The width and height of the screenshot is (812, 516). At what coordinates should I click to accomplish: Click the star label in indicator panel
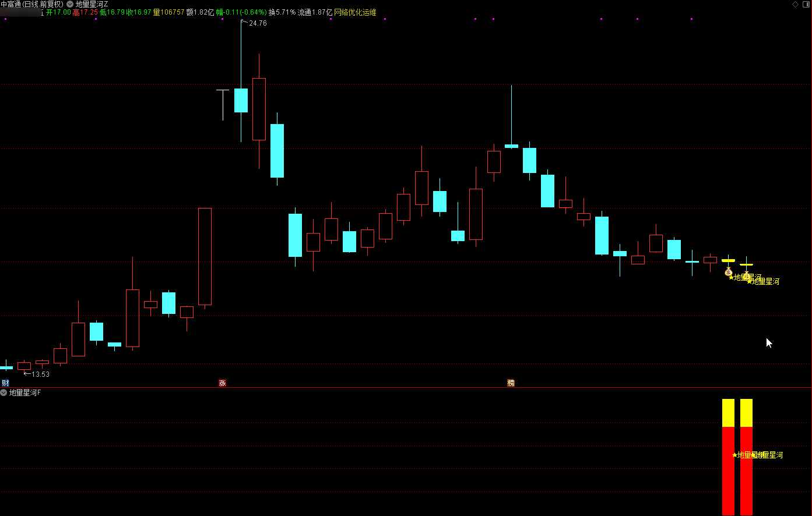tap(734, 455)
